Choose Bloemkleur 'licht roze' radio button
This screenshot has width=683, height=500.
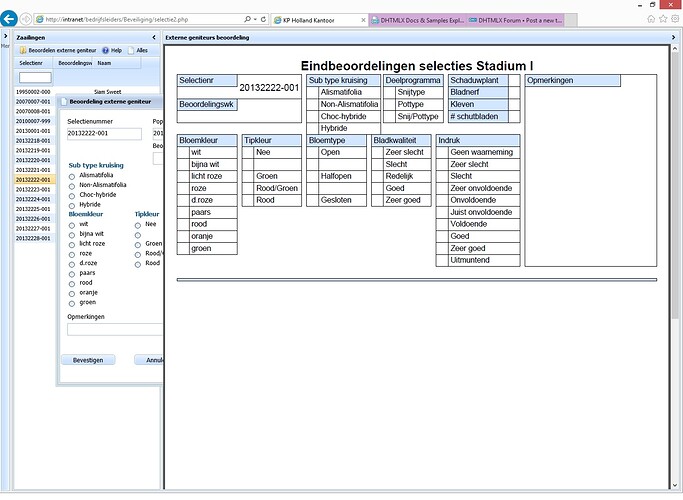(72, 245)
